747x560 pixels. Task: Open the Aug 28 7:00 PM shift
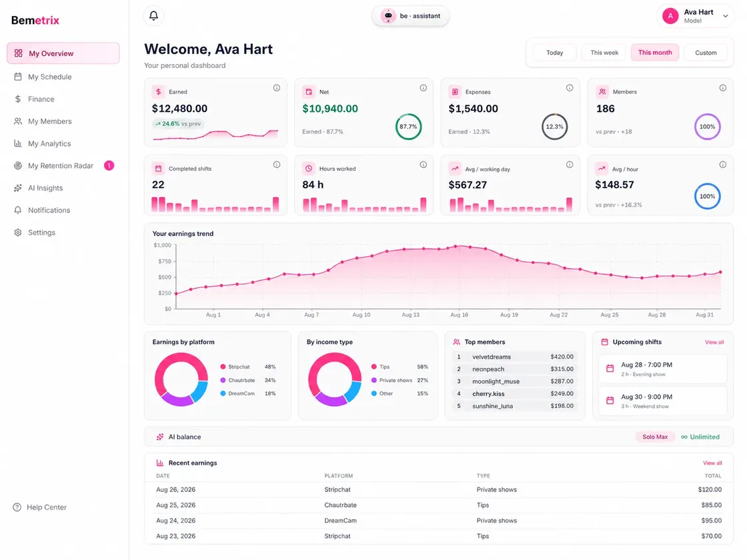(663, 369)
